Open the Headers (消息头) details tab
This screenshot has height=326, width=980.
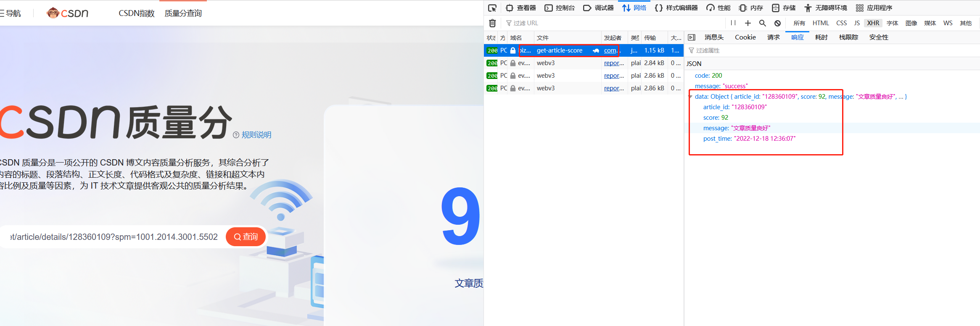[x=714, y=37]
